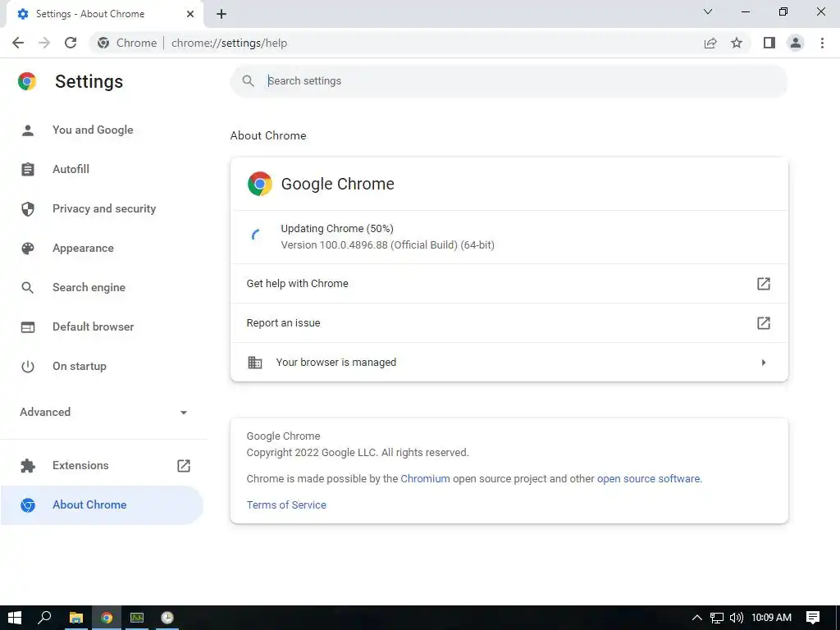Click the Chrome site info icon in address bar
This screenshot has height=630, width=840.
(x=103, y=43)
